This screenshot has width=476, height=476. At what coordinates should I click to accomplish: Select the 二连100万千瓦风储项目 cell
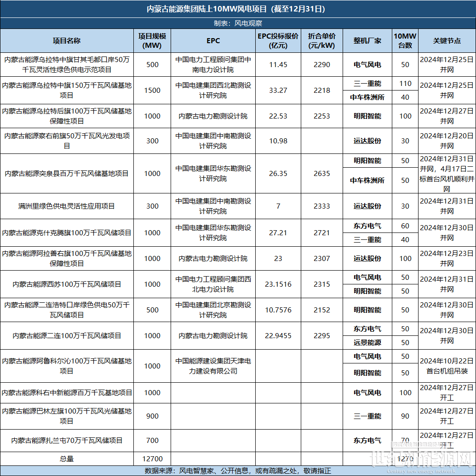click(67, 336)
